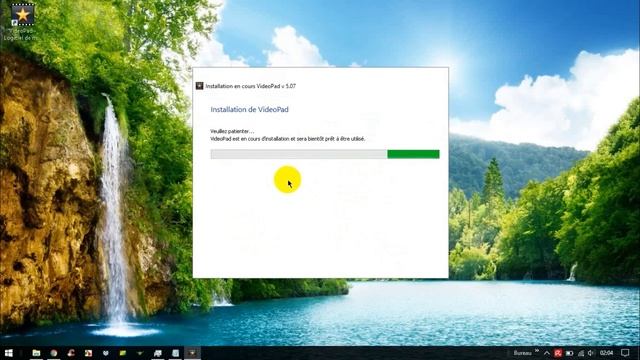This screenshot has height=360, width=640.
Task: Launch Chrome from the taskbar
Action: (x=54, y=353)
